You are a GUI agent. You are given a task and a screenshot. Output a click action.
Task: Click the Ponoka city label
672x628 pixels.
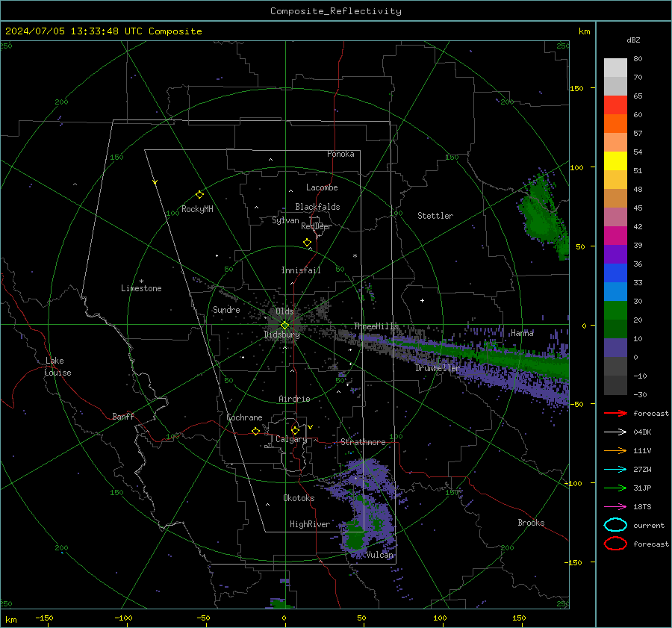point(340,154)
